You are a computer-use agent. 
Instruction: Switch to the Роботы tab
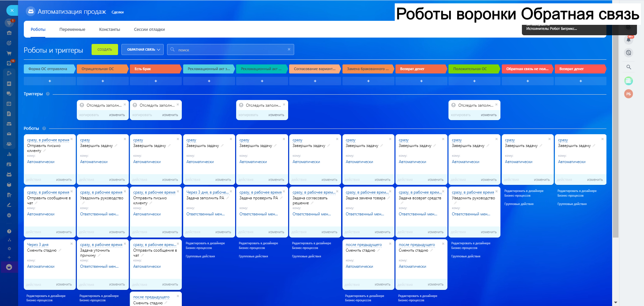38,30
